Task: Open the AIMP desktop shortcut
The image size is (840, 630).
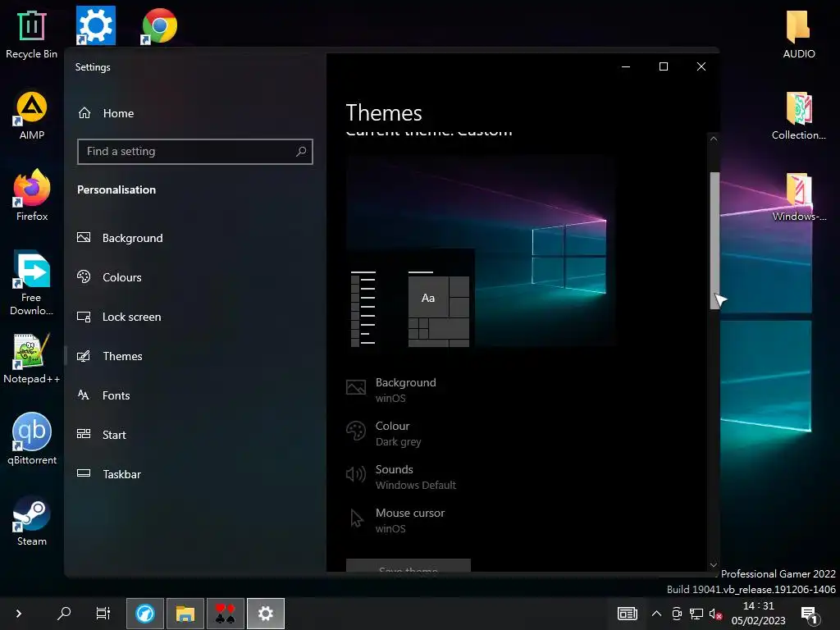Action: (x=31, y=116)
